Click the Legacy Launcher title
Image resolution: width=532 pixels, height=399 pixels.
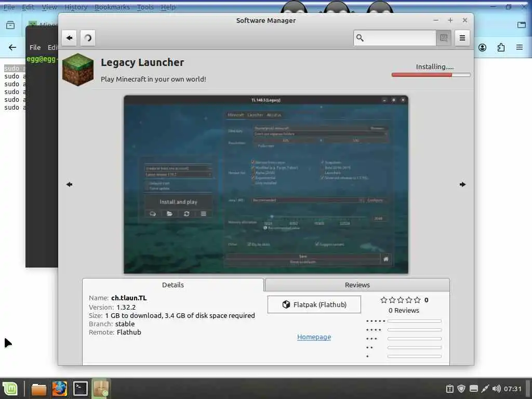[142, 62]
